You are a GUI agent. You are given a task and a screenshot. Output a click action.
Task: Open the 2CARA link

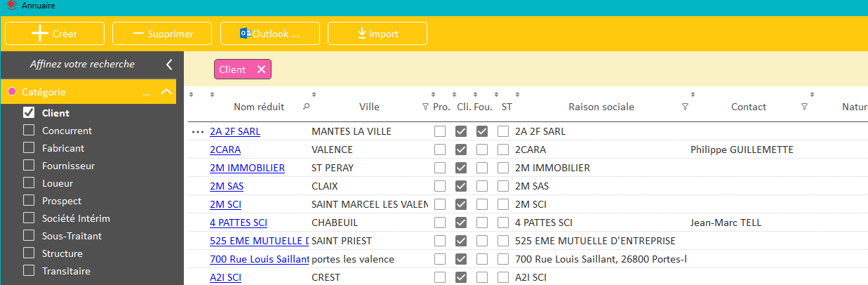pos(225,150)
